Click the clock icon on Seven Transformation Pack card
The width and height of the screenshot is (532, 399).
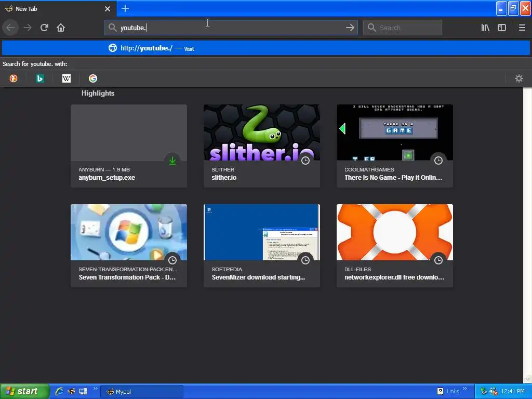[172, 260]
